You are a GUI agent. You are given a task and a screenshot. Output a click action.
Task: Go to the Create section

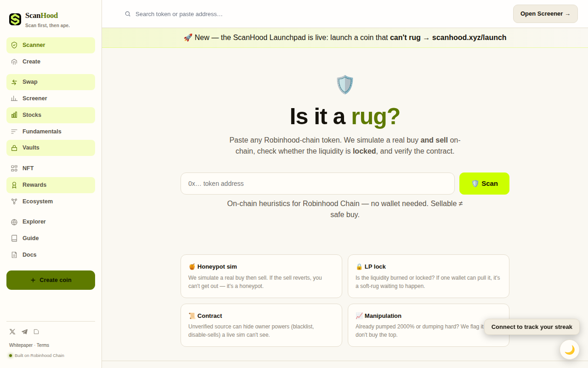pyautogui.click(x=51, y=62)
